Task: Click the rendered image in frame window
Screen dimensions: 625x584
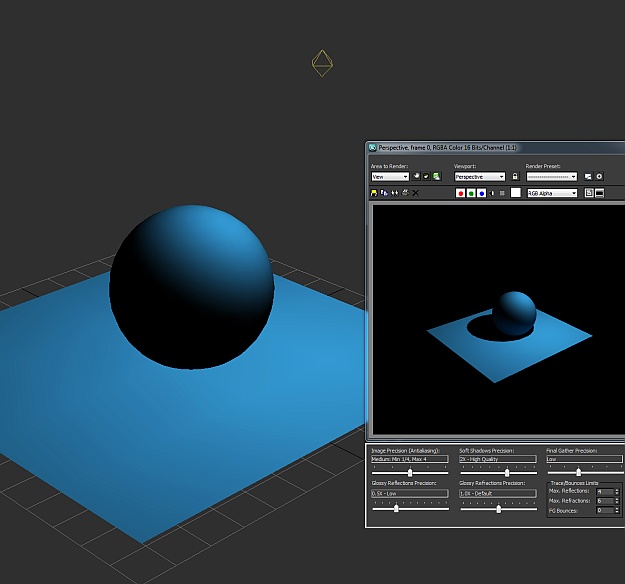Action: (499, 319)
